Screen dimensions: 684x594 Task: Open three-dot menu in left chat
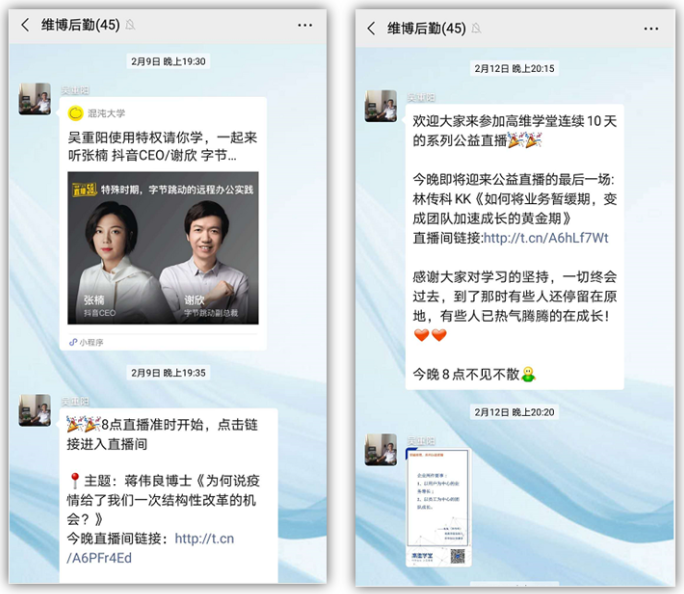click(304, 25)
